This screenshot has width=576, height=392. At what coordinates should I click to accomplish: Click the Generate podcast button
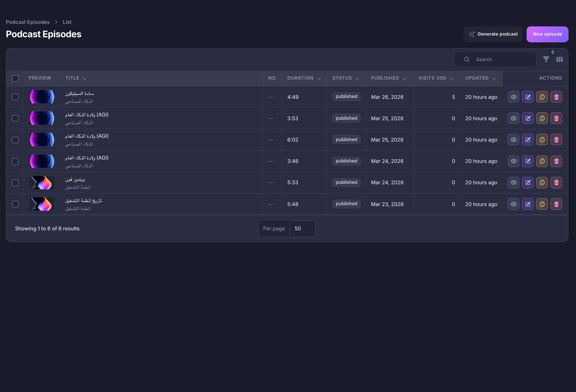coord(493,34)
